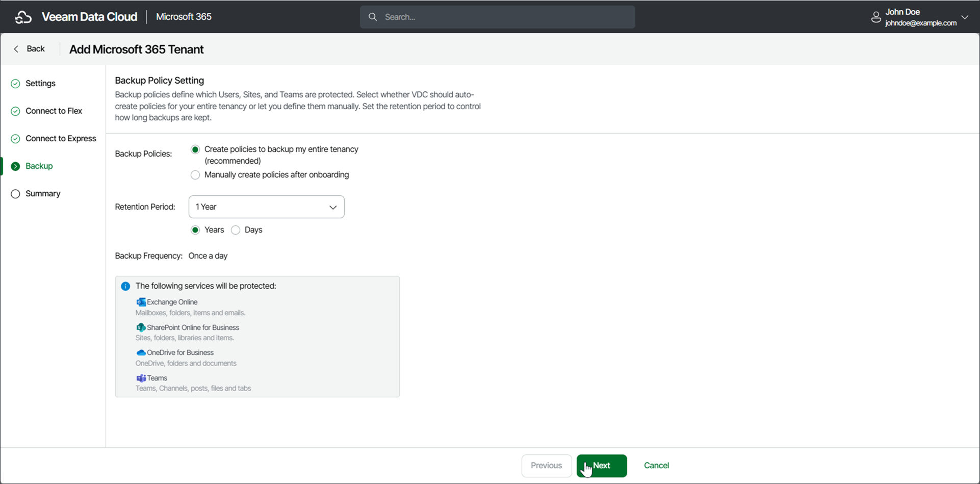This screenshot has height=484, width=980.
Task: Click The following services will be protected text
Action: click(206, 286)
